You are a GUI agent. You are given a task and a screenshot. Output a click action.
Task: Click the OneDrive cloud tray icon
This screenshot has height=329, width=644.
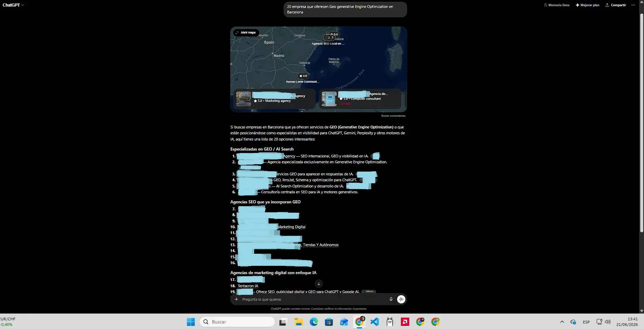coord(573,322)
